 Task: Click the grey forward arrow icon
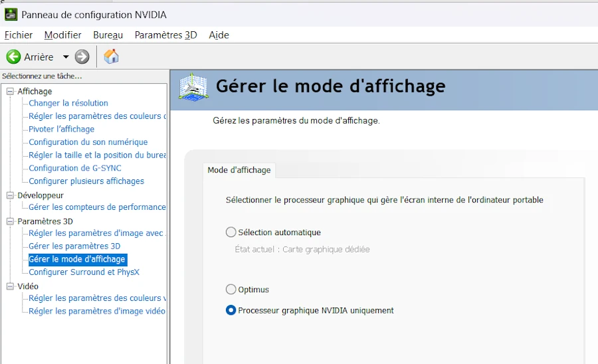(82, 57)
